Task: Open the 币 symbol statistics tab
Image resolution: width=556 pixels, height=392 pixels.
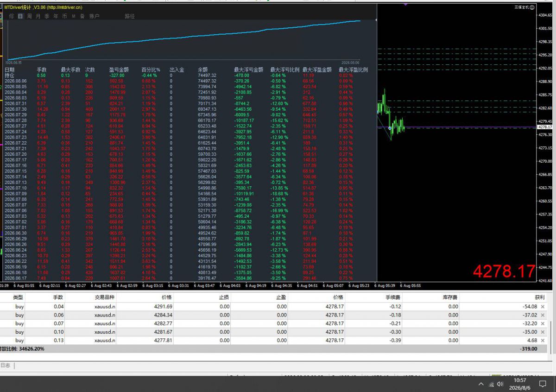Action: (x=64, y=16)
